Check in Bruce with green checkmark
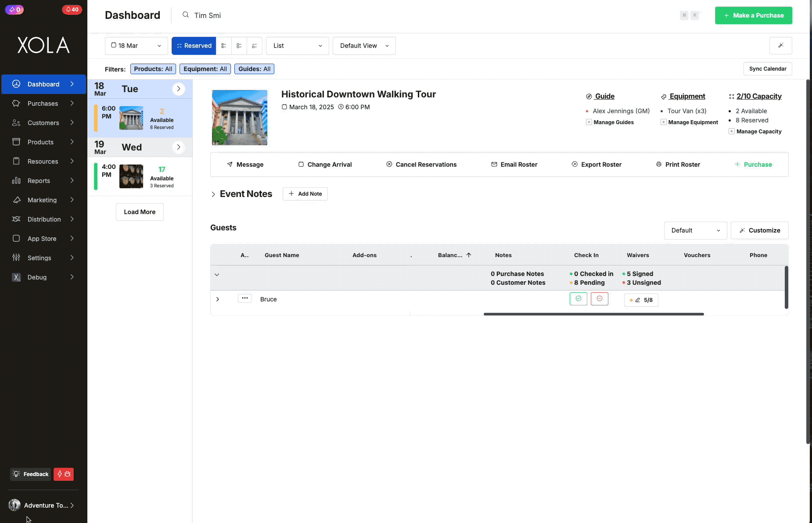The width and height of the screenshot is (812, 523). click(x=578, y=299)
